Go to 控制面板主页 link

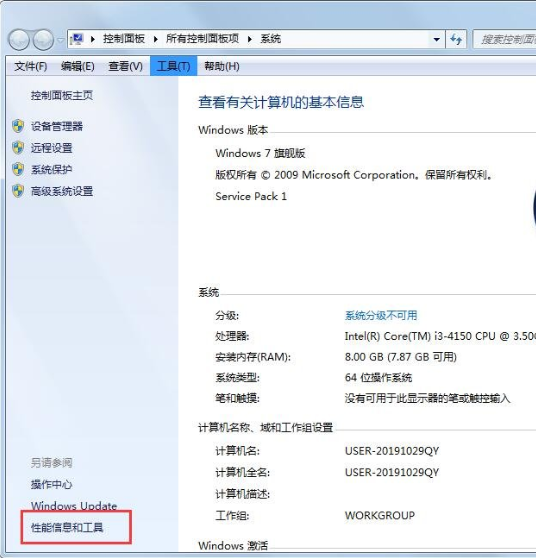62,95
